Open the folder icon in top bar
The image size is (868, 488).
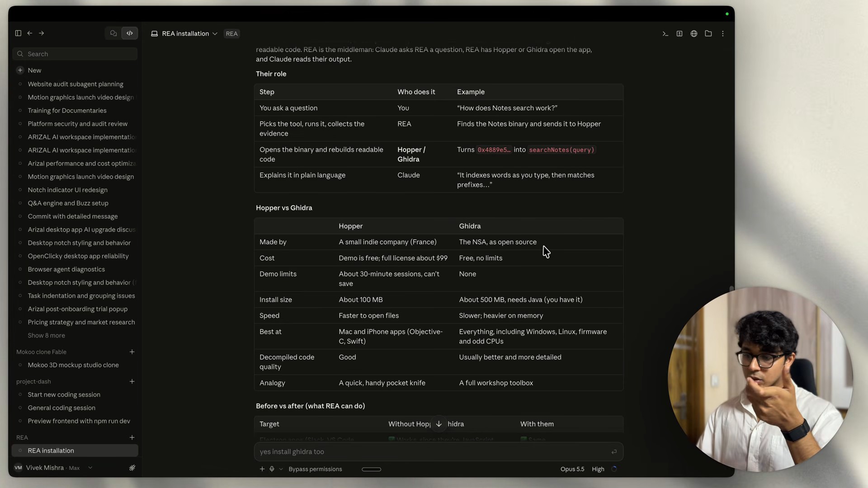pos(708,33)
